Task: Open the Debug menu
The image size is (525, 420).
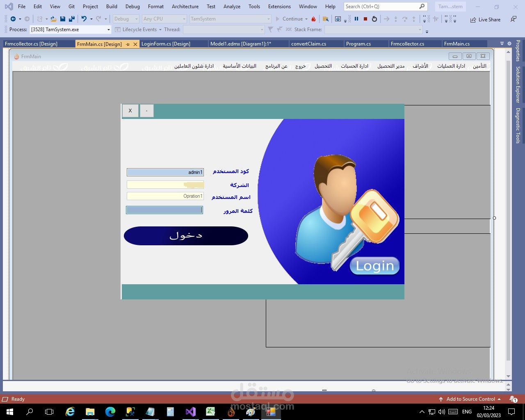Action: tap(132, 7)
